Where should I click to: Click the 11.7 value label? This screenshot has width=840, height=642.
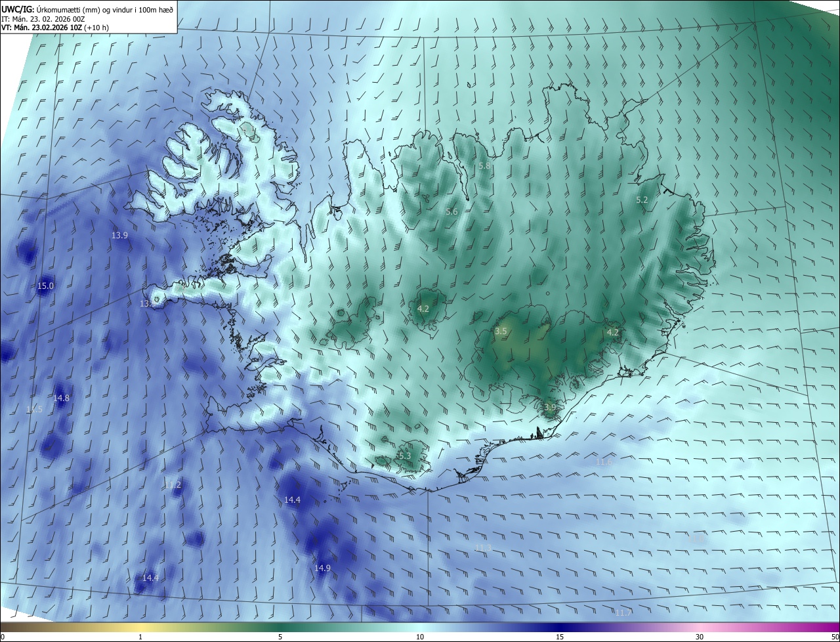coord(623,612)
